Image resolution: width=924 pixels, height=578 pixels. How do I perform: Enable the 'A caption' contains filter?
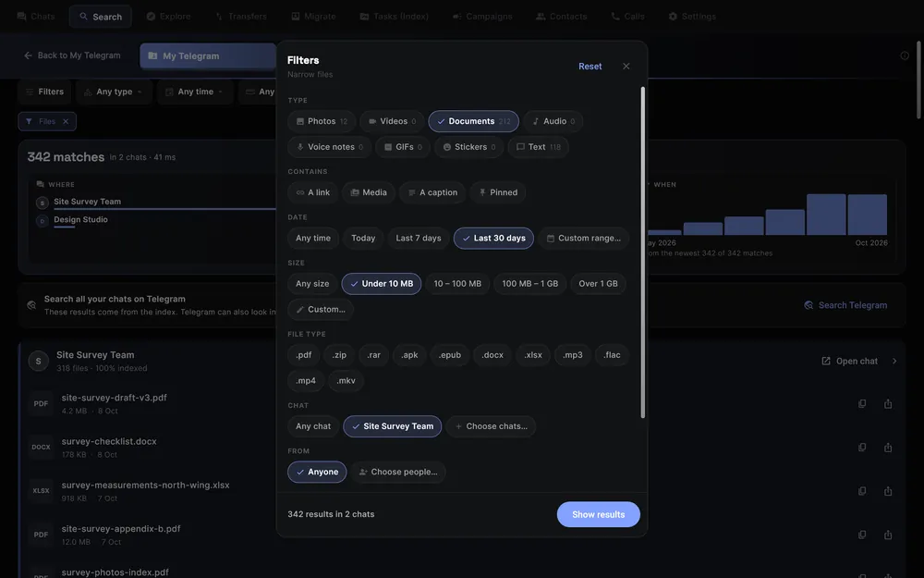[x=432, y=192]
